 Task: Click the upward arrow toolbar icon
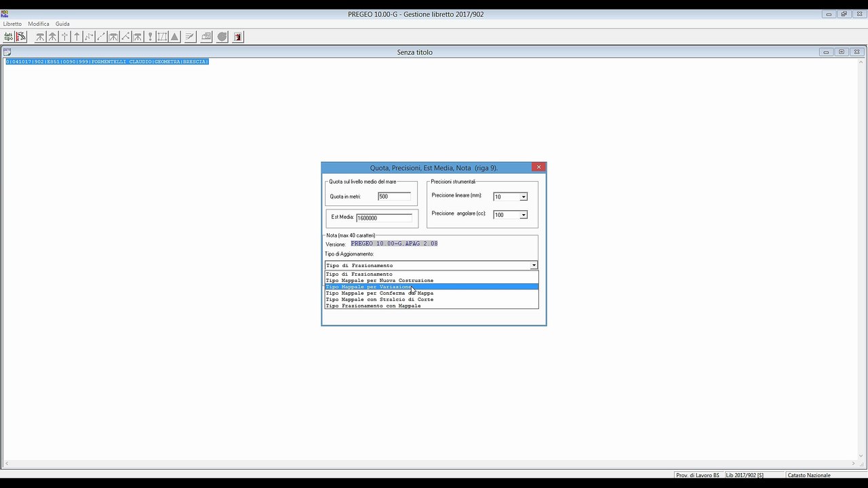click(77, 37)
